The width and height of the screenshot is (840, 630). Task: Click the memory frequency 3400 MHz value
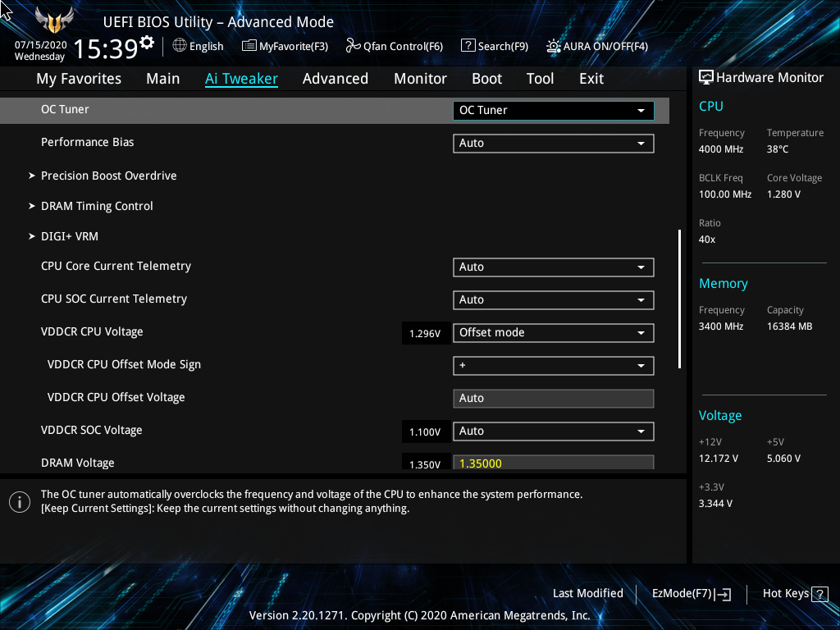[721, 326]
